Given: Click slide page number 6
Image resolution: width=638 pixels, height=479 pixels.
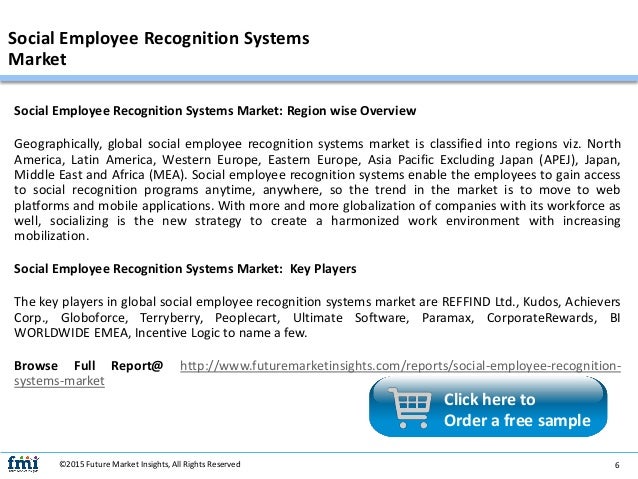Looking at the screenshot, I should point(617,465).
